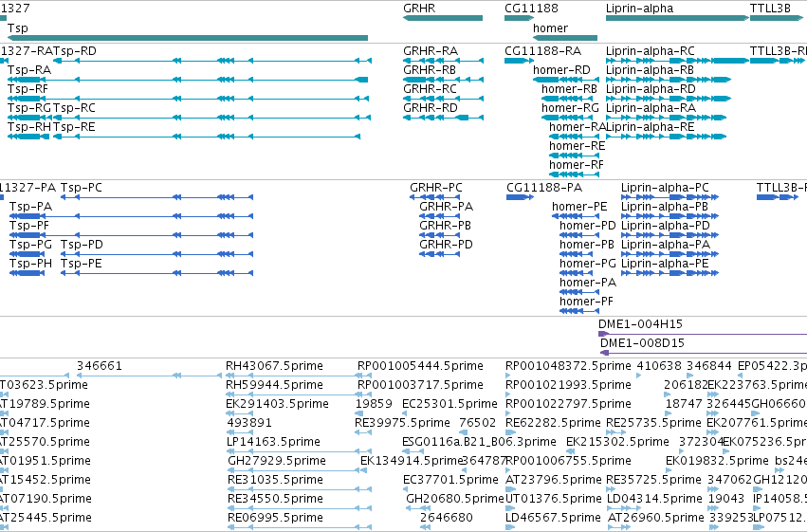Click the homer gene span bar

[565, 38]
